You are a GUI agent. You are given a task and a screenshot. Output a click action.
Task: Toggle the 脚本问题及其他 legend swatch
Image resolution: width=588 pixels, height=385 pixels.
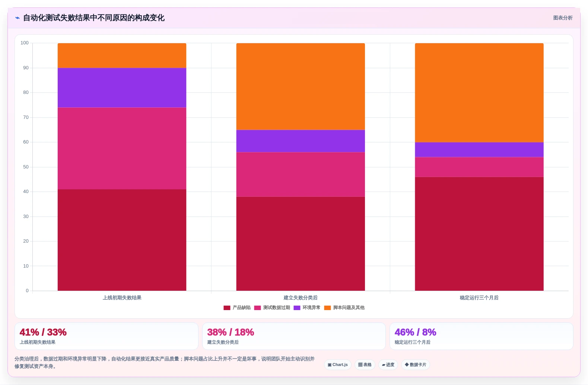coord(327,308)
